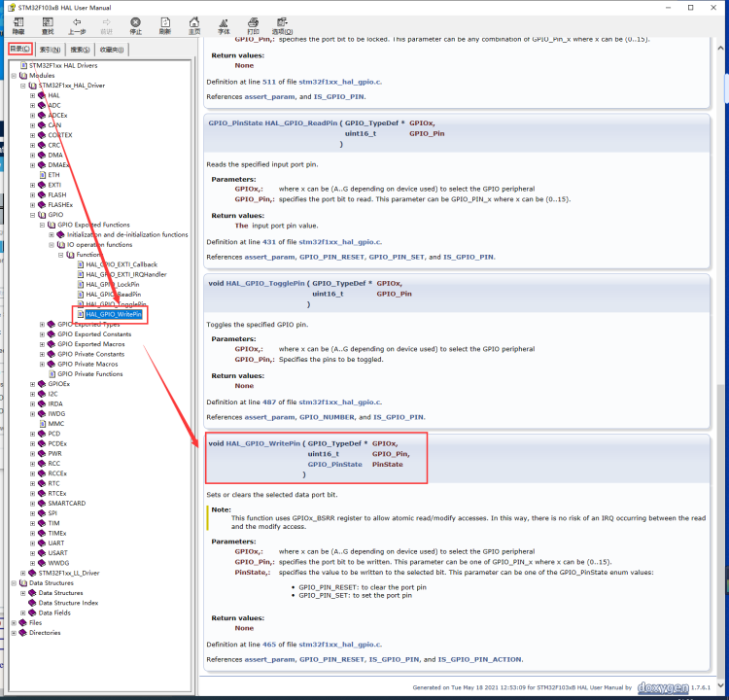Image resolution: width=729 pixels, height=700 pixels.
Task: Expand the Files tree node
Action: point(14,623)
